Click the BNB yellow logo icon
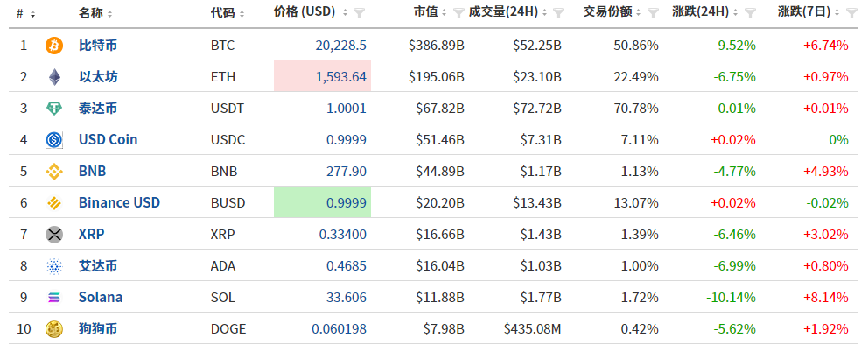Image resolution: width=868 pixels, height=345 pixels. (54, 172)
